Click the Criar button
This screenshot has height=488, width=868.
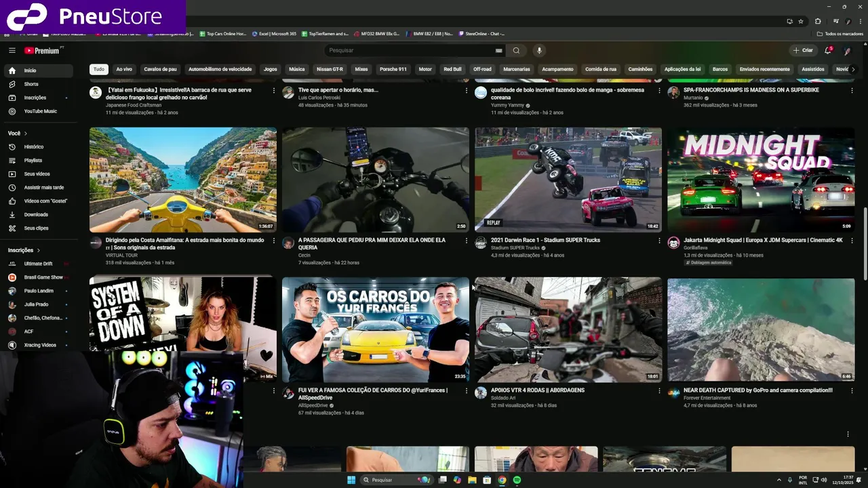[x=803, y=50]
